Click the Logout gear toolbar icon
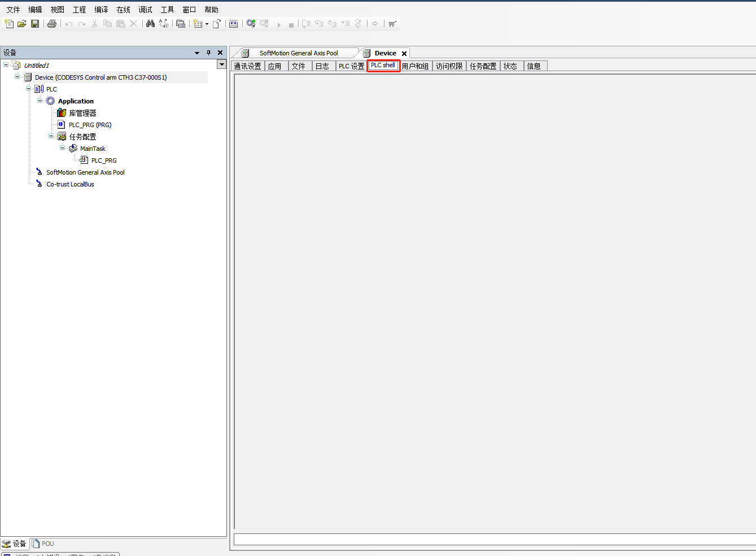Image resolution: width=756 pixels, height=556 pixels. click(x=264, y=24)
